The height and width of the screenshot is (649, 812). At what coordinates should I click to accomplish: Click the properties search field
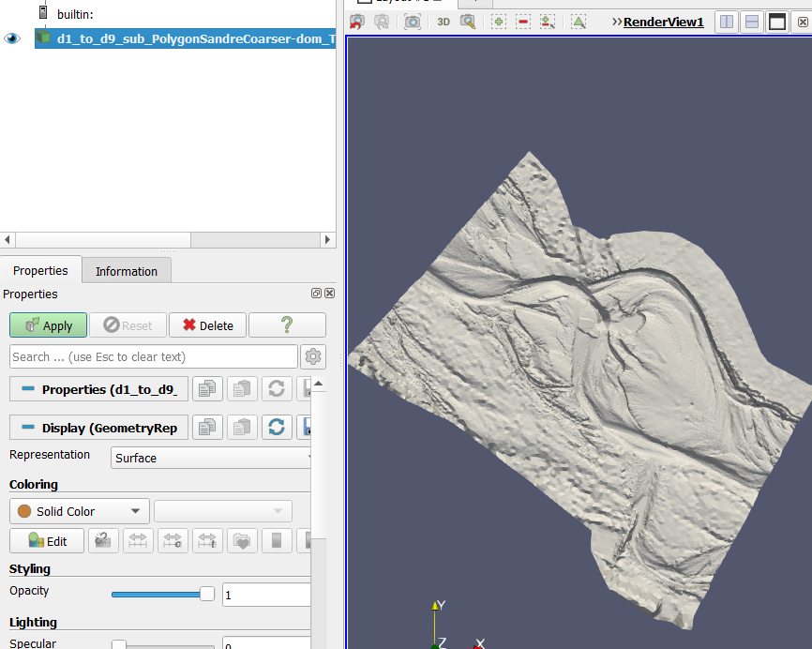[154, 356]
